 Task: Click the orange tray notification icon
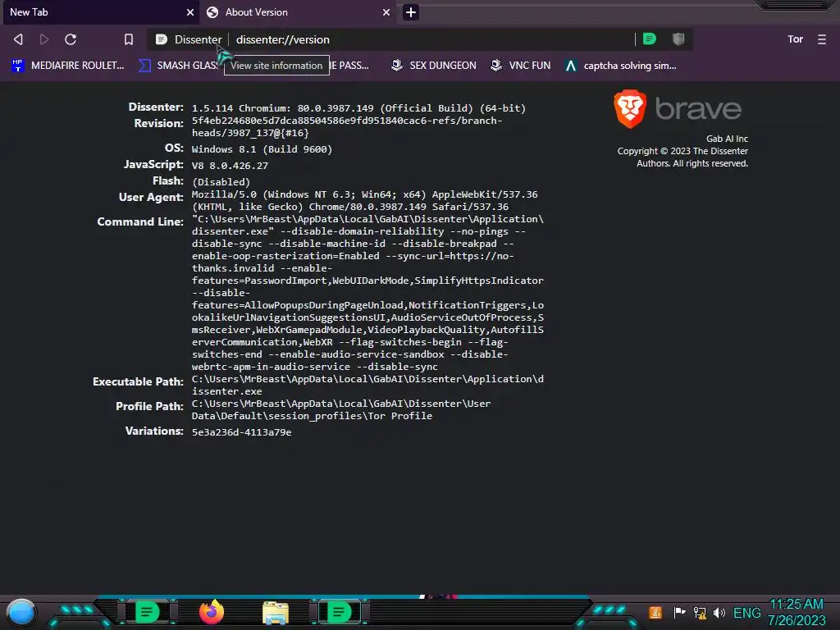click(655, 612)
